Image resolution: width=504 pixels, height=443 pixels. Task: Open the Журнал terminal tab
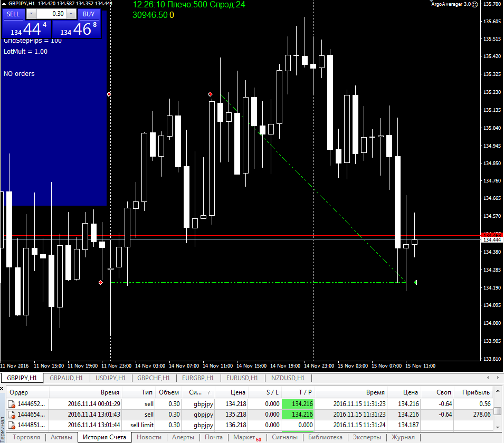point(403,437)
